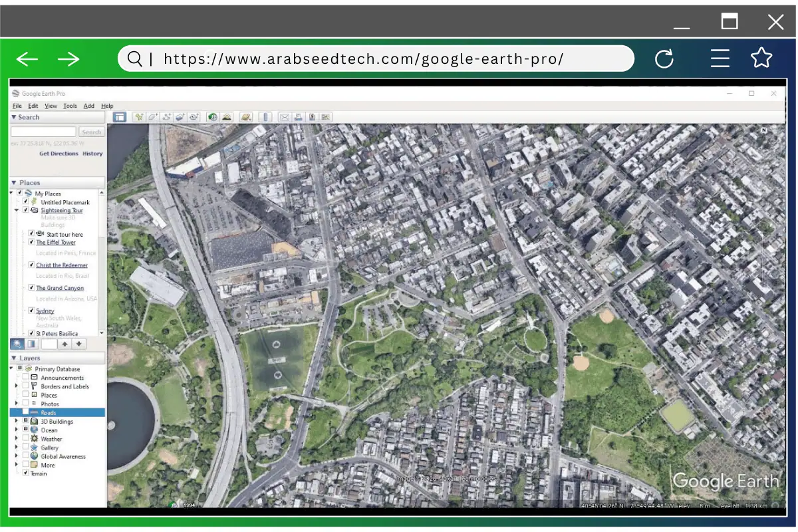The width and height of the screenshot is (798, 532).
Task: Disable the Terrain layer
Action: click(25, 473)
